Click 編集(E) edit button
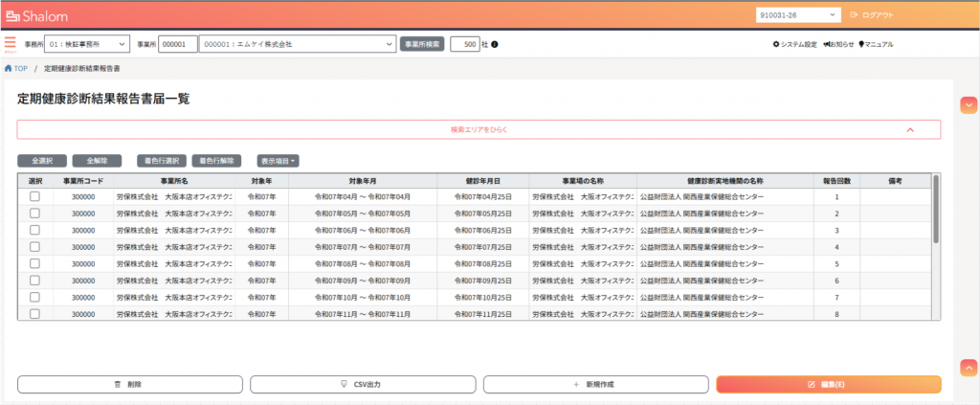Viewport: 980px width, 405px height. point(829,384)
